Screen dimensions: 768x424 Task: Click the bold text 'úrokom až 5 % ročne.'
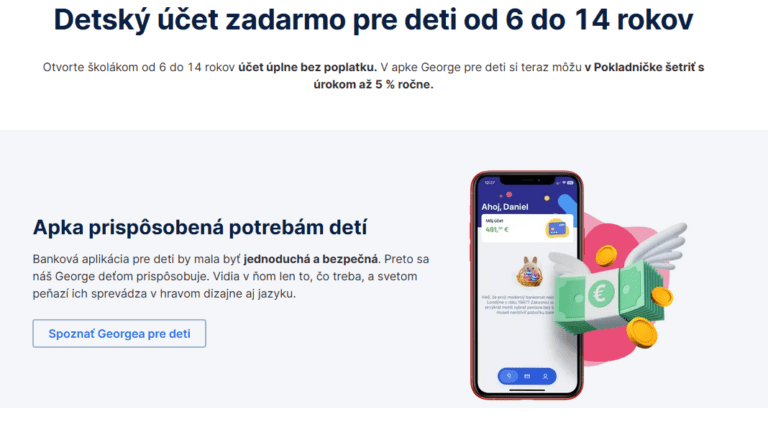pyautogui.click(x=373, y=84)
